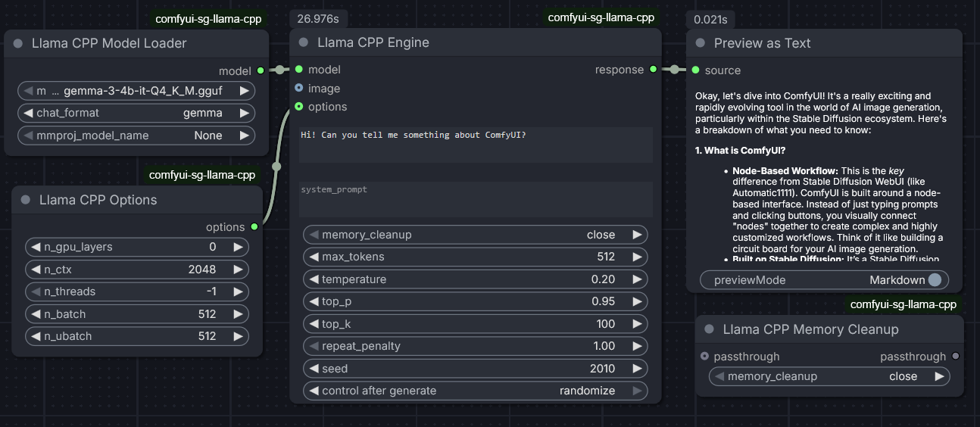
Task: Collapse the Llama CPP Memory Cleanup node dot
Action: pos(710,329)
